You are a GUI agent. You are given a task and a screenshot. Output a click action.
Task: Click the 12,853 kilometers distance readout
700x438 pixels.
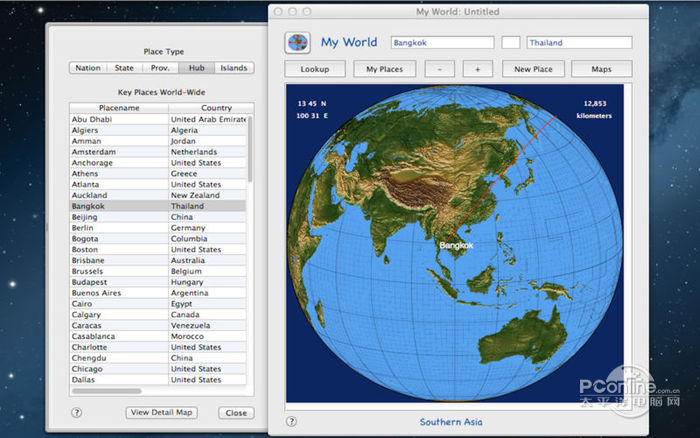tap(594, 109)
